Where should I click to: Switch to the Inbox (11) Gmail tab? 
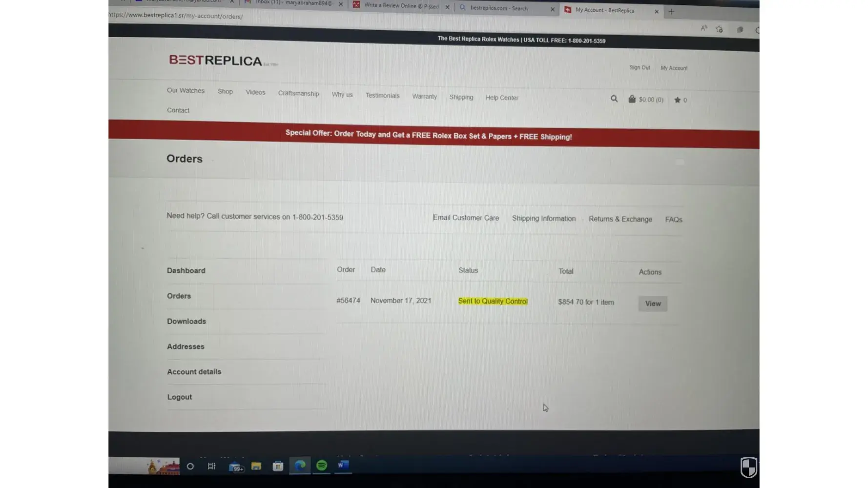tap(294, 3)
